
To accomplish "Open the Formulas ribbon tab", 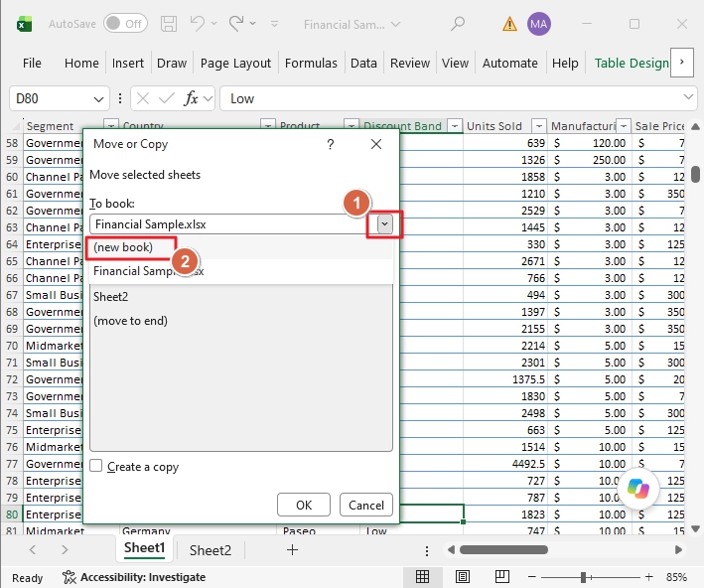I will coord(311,63).
